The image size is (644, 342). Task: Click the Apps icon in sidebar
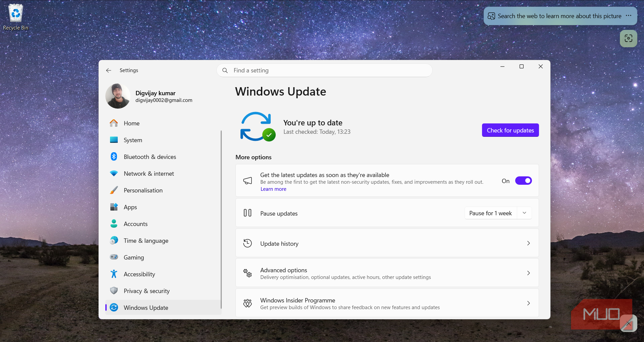coord(114,207)
